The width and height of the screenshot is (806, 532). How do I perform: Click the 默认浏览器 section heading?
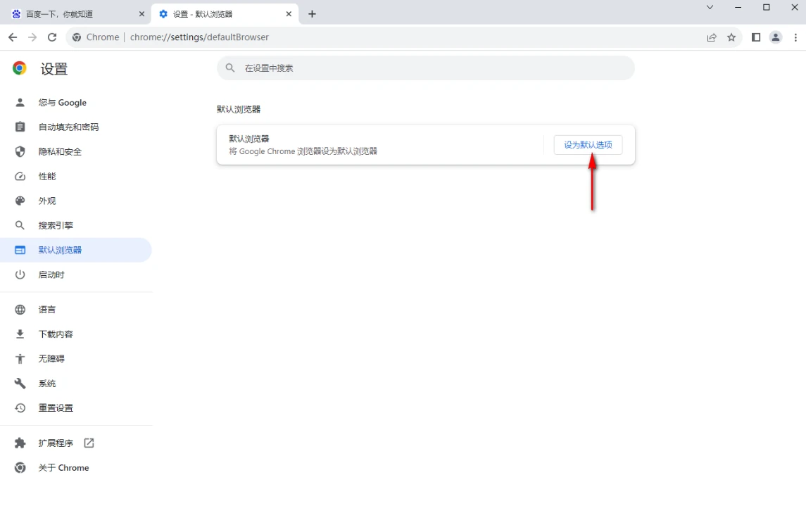[239, 109]
